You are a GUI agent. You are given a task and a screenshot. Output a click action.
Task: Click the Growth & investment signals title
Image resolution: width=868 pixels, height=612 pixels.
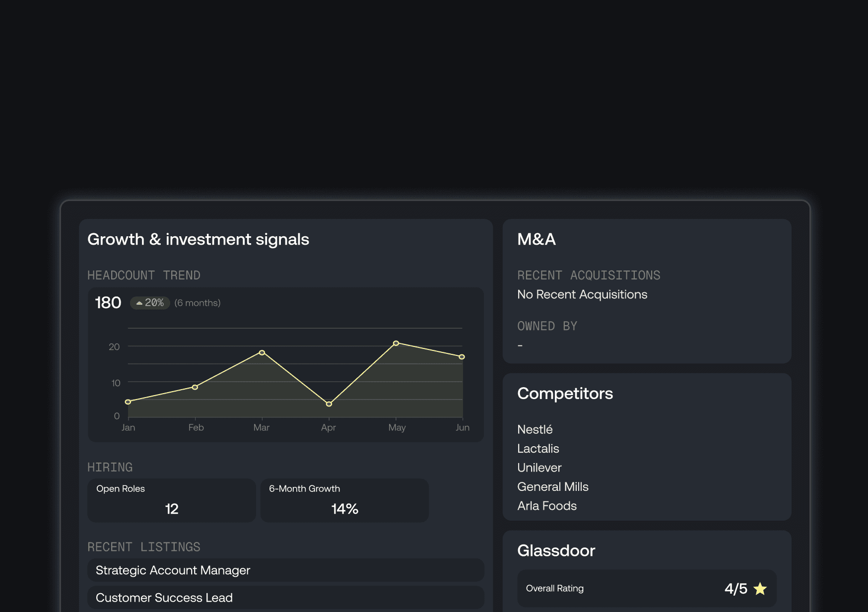(198, 239)
